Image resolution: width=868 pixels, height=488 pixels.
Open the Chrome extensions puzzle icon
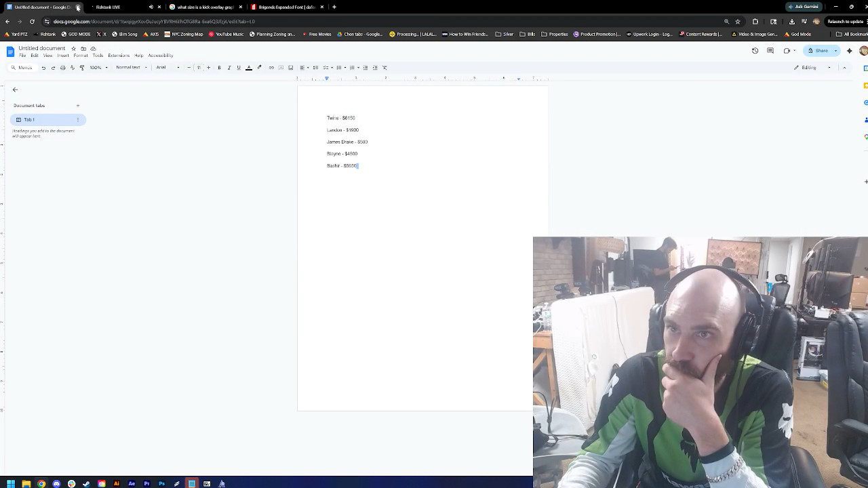pos(755,22)
